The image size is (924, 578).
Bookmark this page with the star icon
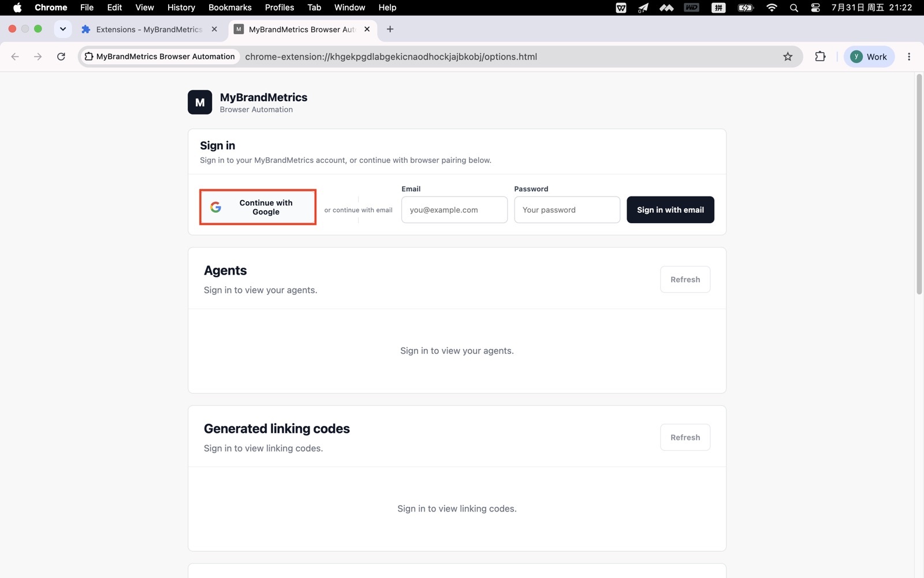(788, 57)
